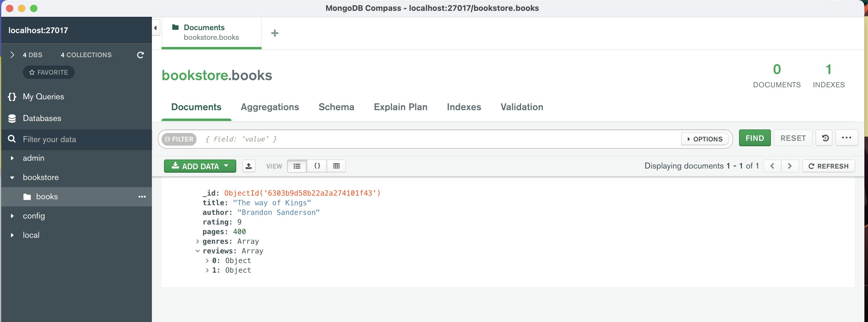Collapse the bookstore database
The image size is (868, 322).
coord(12,178)
